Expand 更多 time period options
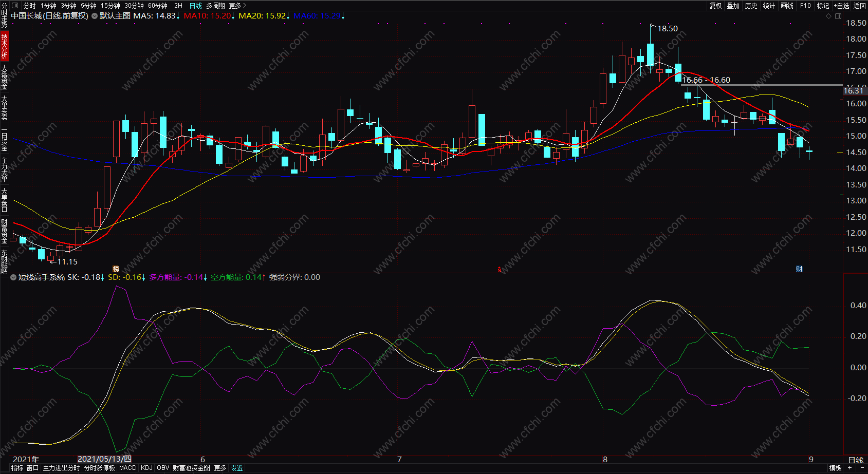 coord(237,6)
